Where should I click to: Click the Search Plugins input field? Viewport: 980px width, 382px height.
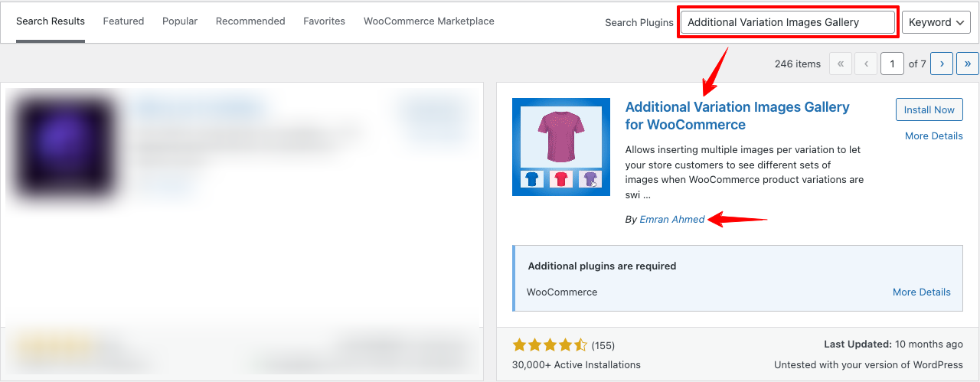tap(787, 22)
